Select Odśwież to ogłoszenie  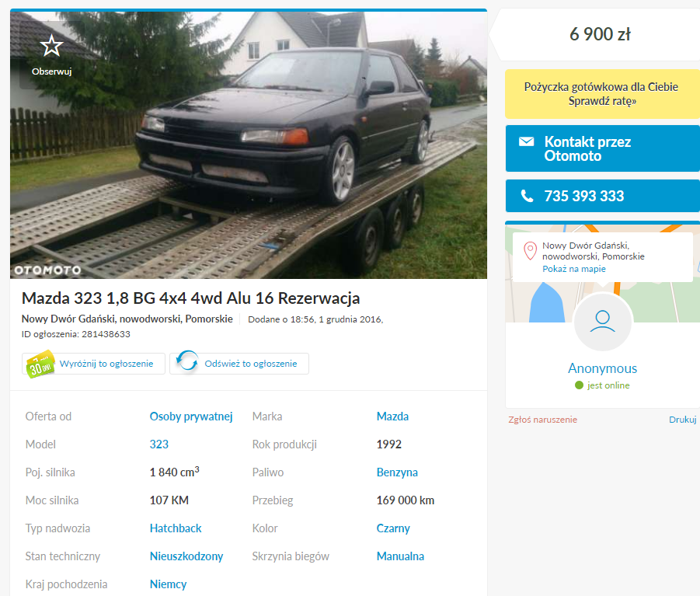point(239,364)
